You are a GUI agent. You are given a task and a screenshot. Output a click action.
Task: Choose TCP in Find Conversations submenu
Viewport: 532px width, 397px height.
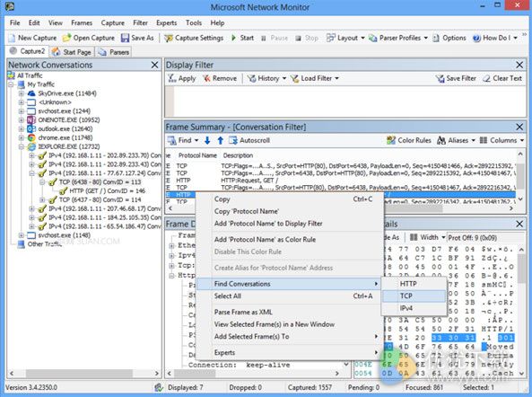414,296
